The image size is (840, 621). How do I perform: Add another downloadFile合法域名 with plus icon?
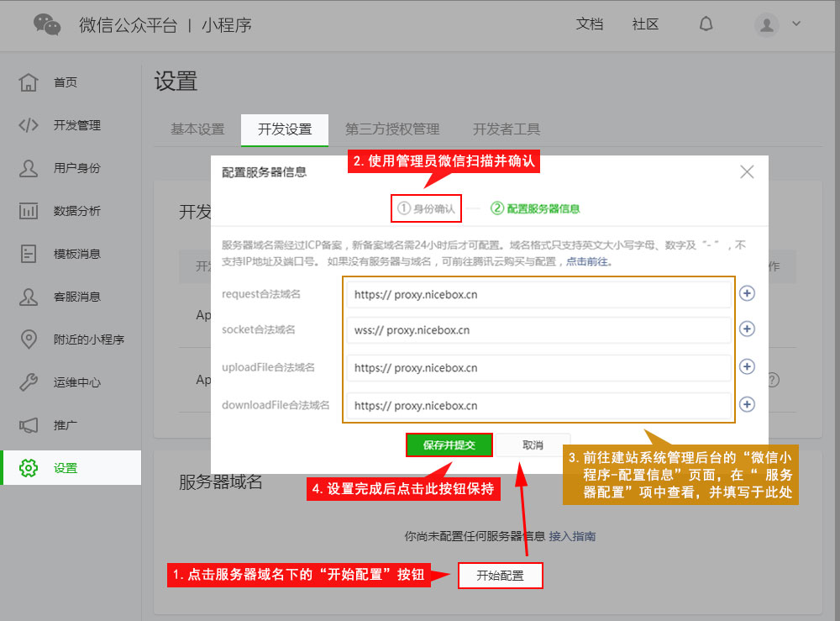pyautogui.click(x=747, y=404)
